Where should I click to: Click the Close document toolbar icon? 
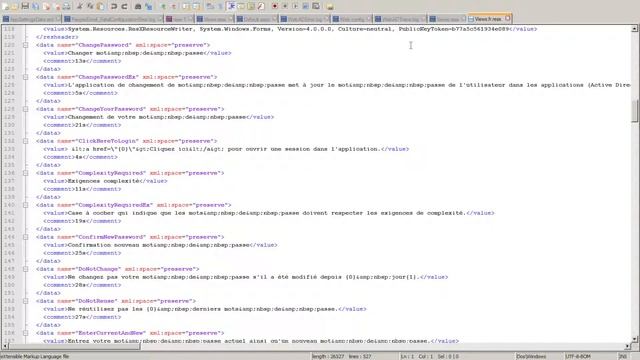[46, 7]
